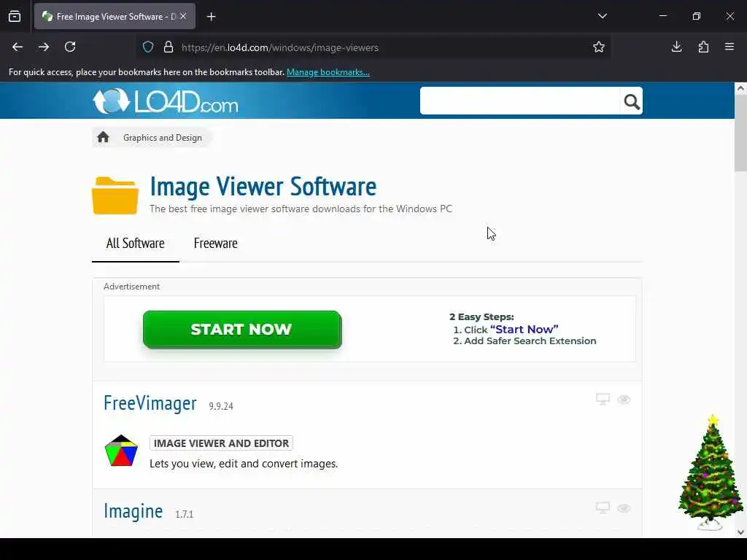747x560 pixels.
Task: Click Imagine version 1.7.1 text
Action: 185,514
